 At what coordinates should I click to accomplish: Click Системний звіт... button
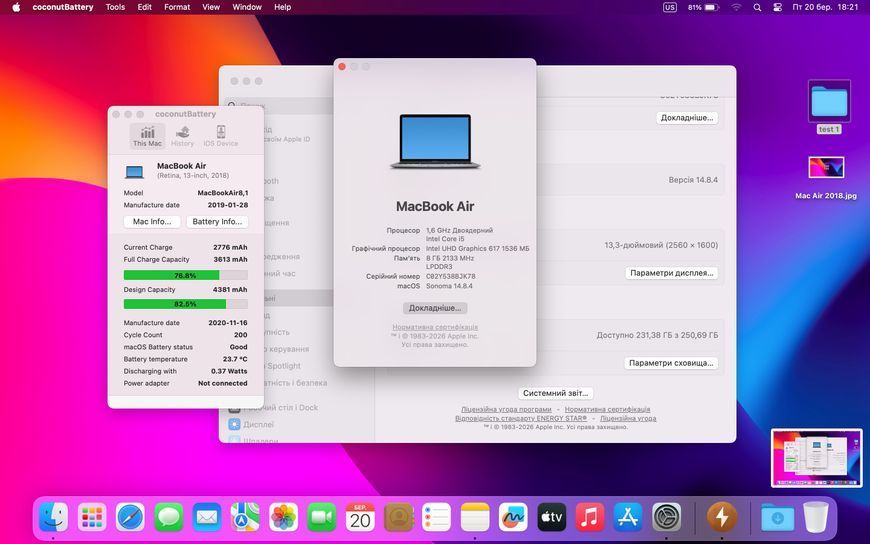(x=555, y=393)
